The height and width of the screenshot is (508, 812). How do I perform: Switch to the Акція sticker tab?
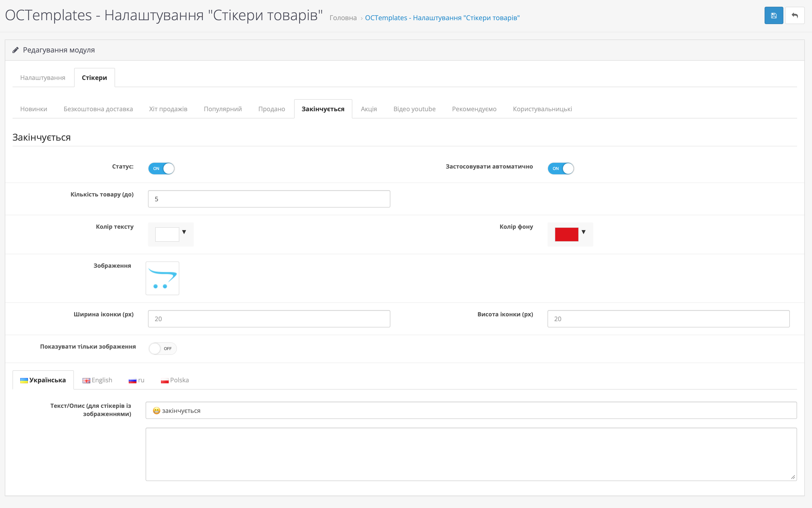(368, 109)
